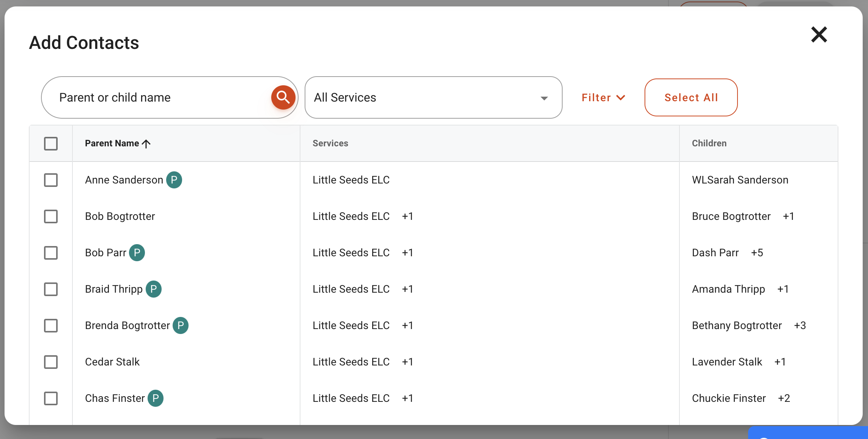Click the P badge beside Chas Finster

click(156, 398)
